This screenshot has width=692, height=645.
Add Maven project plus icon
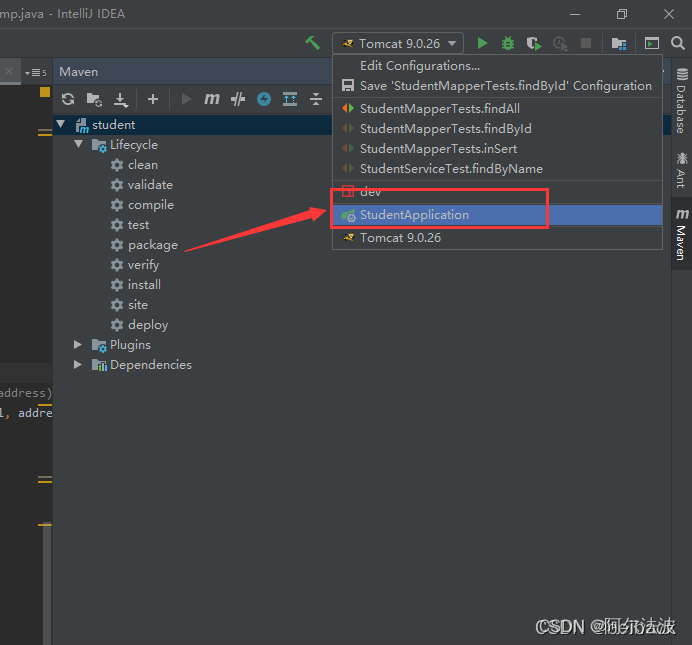(153, 99)
